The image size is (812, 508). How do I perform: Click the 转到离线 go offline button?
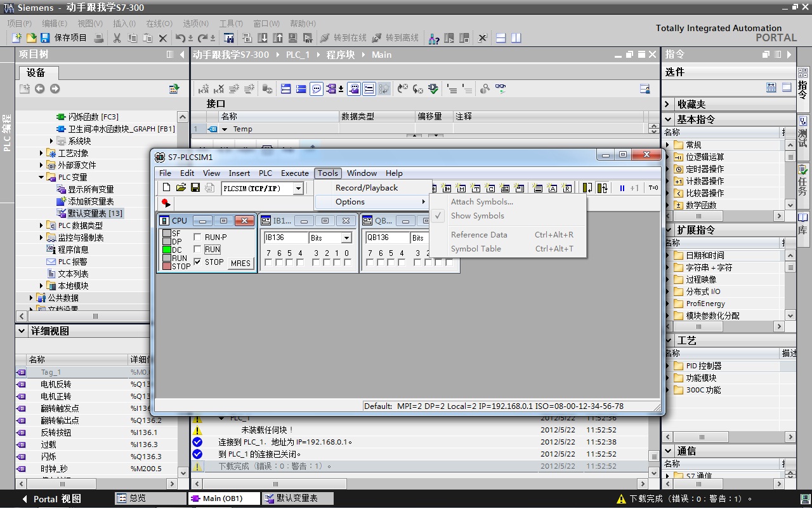(395, 38)
